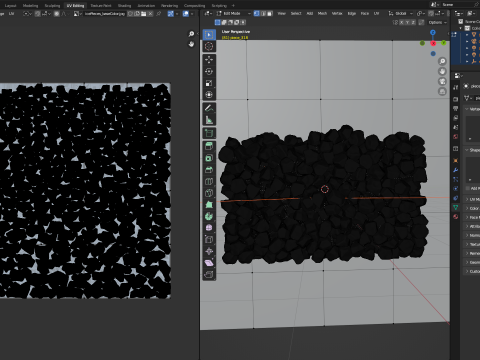This screenshot has height=360, width=480.
Task: Select the Shrink/Fatten tool
Action: coord(209,251)
